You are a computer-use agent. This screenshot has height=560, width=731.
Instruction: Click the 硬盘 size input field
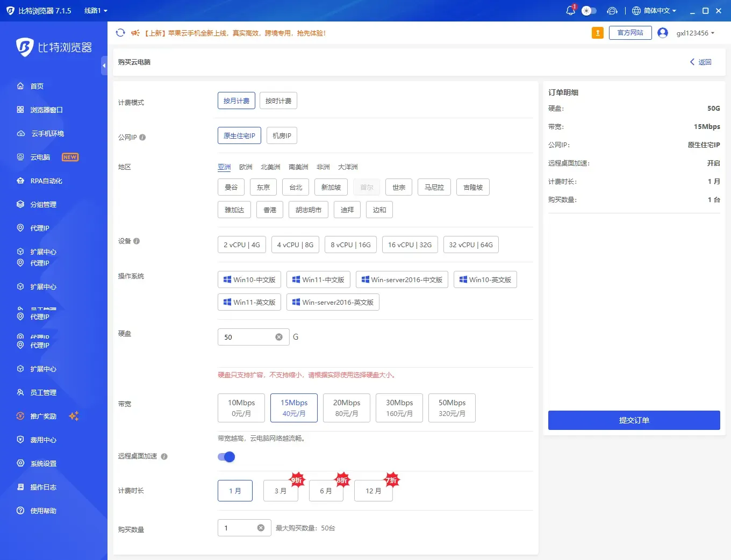click(254, 337)
